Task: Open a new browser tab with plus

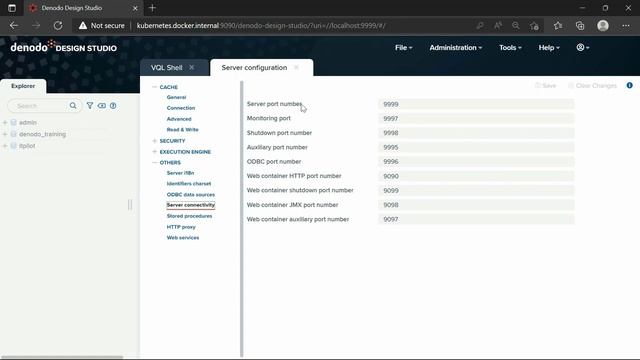Action: point(152,8)
